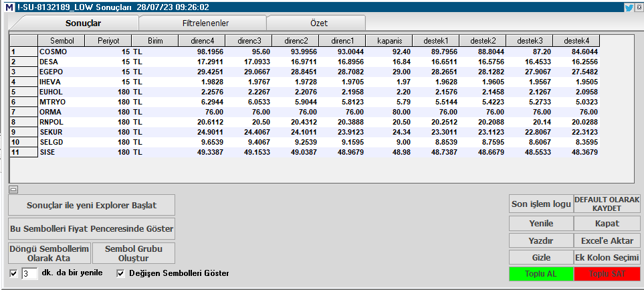Select the SEKUR symbol cell
Viewport: 644px width, 290px height.
pos(62,132)
